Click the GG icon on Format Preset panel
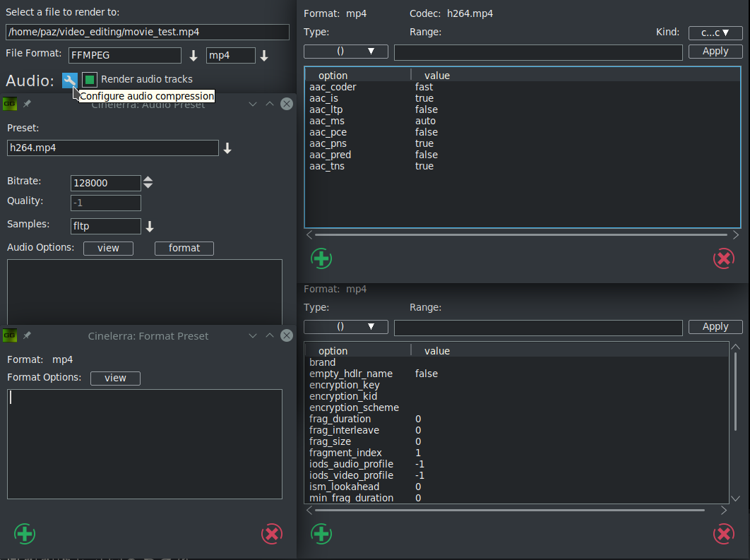 [9, 335]
